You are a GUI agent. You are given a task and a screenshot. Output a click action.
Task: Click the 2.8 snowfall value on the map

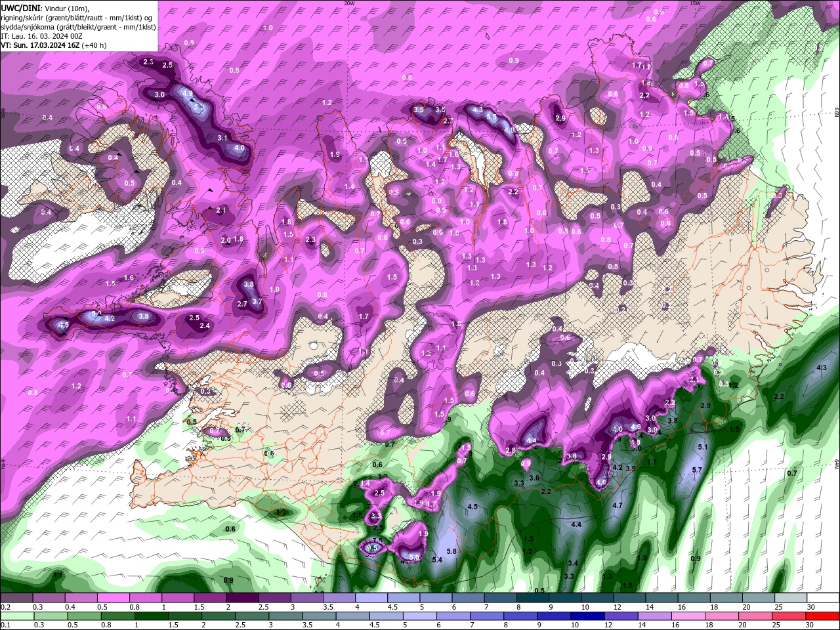click(510, 450)
